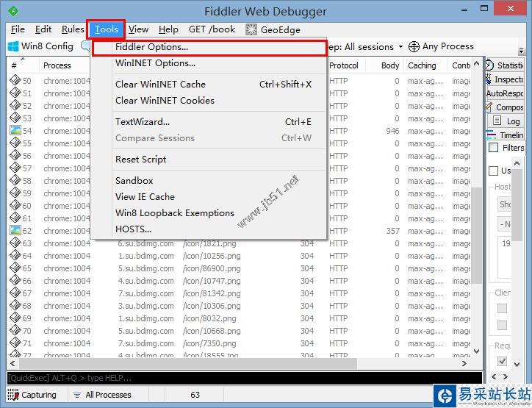Open the File menu

point(18,29)
